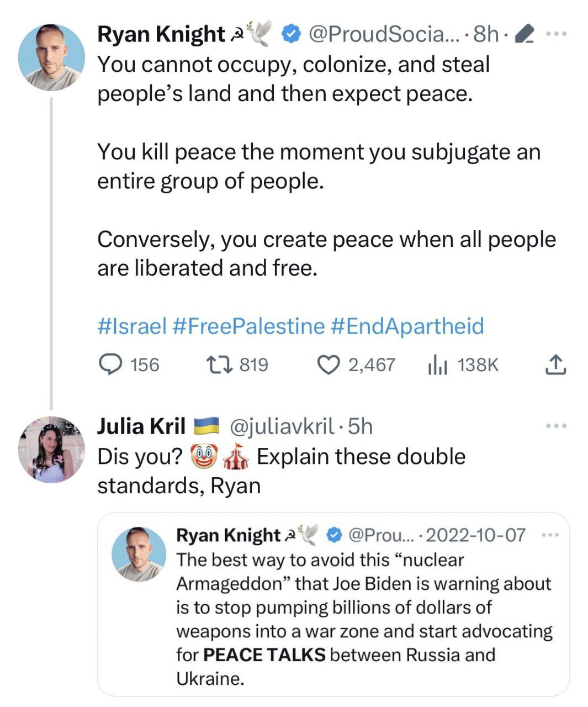Open the #FreePalestine hashtag
The height and width of the screenshot is (707, 588).
[x=248, y=326]
